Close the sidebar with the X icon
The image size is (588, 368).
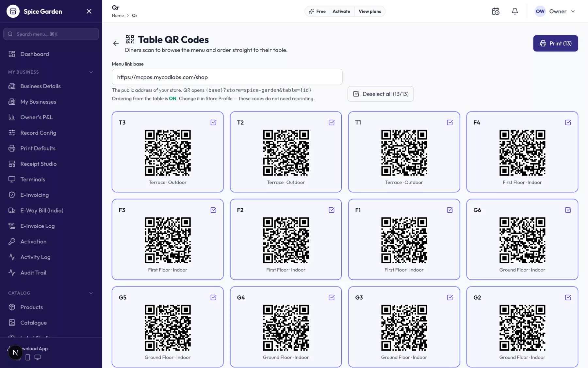click(89, 11)
